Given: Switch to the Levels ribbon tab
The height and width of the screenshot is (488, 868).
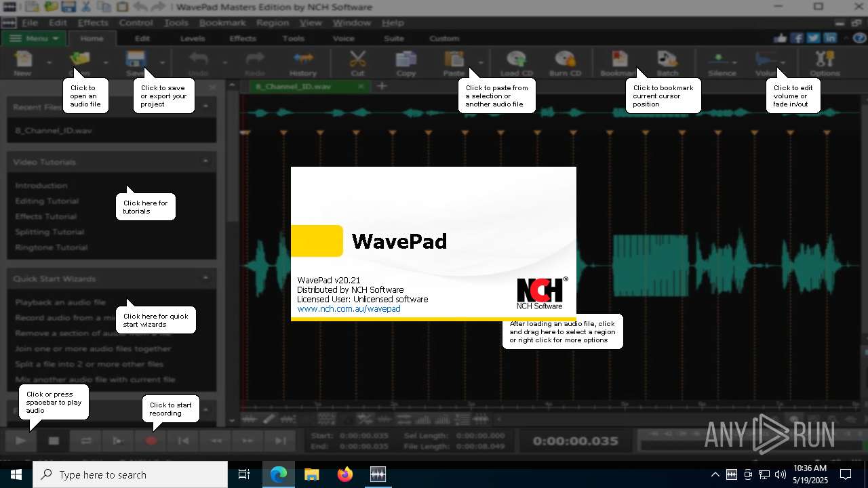Looking at the screenshot, I should coord(193,39).
